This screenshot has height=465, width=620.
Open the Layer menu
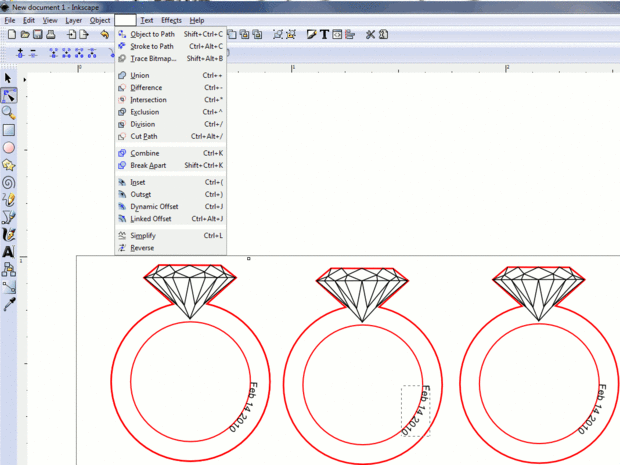coord(74,20)
